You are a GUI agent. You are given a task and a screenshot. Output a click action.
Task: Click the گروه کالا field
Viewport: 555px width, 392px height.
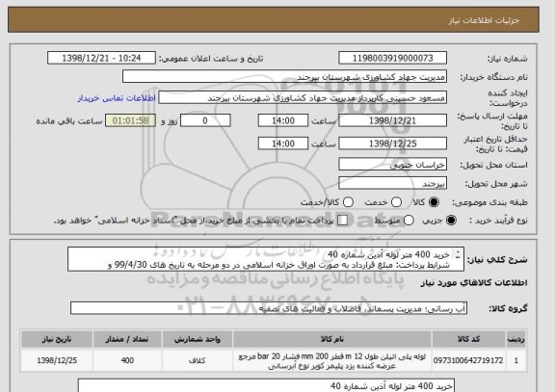pos(269,308)
